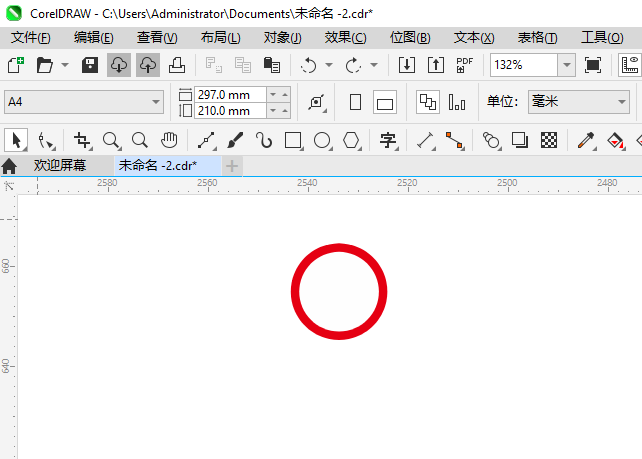Open the 效果(C) menu
The image size is (642, 459).
click(346, 38)
